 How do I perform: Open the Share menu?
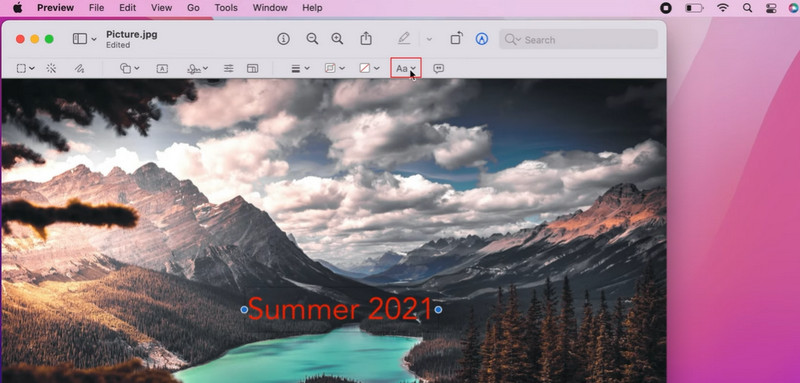point(366,39)
